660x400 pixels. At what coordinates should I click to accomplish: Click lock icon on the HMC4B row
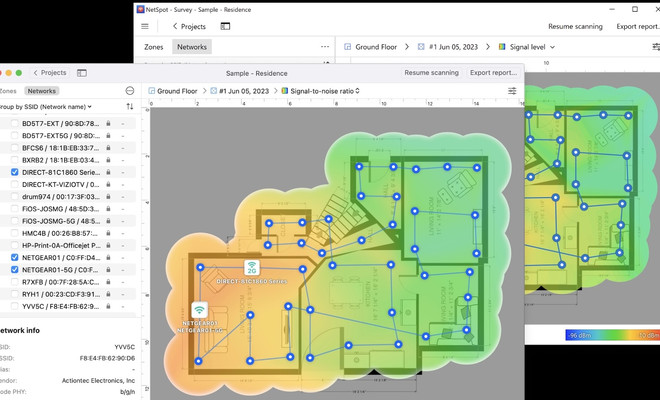tap(108, 233)
